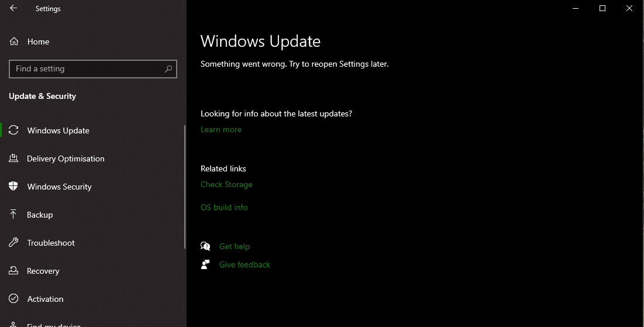Screen dimensions: 644x327
Task: Click the Windows Update sync icon
Action: (13, 130)
